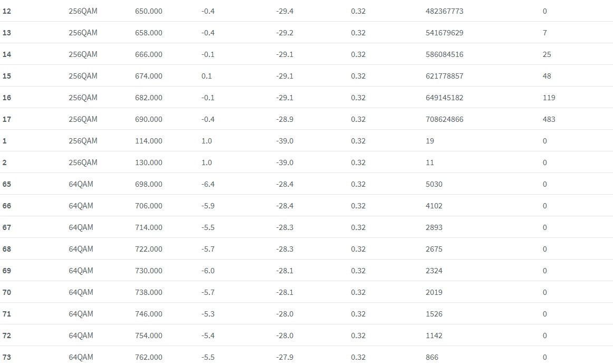Screen dimensions: 613x364
Task: Select 708624866 correctables value
Action: tap(444, 119)
